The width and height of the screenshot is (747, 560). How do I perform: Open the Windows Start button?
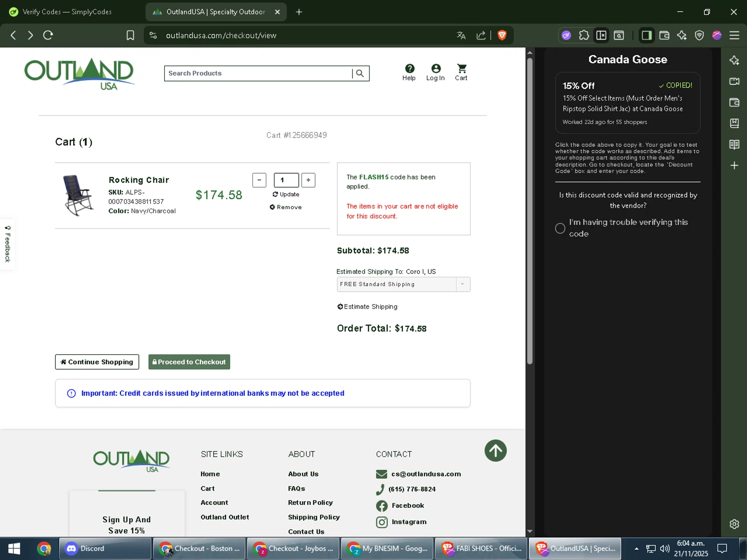click(x=14, y=549)
